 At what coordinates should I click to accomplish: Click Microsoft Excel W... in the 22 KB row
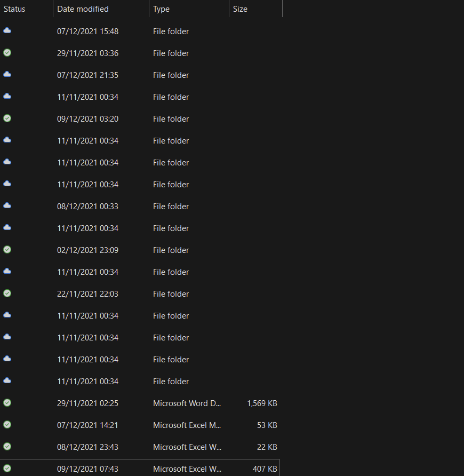(x=187, y=447)
